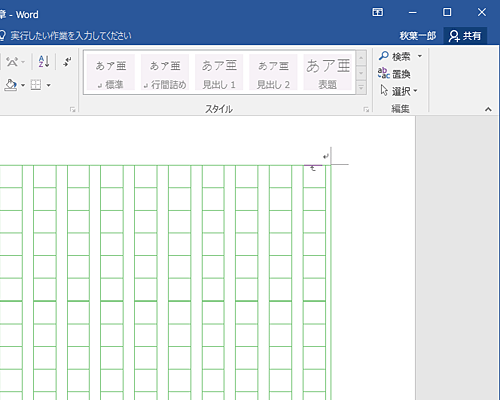The height and width of the screenshot is (400, 500).
Task: Expand the full styles gallery
Action: pos(361,87)
